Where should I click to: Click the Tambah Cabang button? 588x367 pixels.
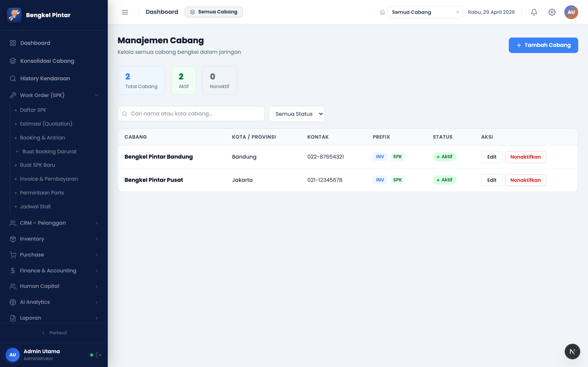pyautogui.click(x=543, y=45)
